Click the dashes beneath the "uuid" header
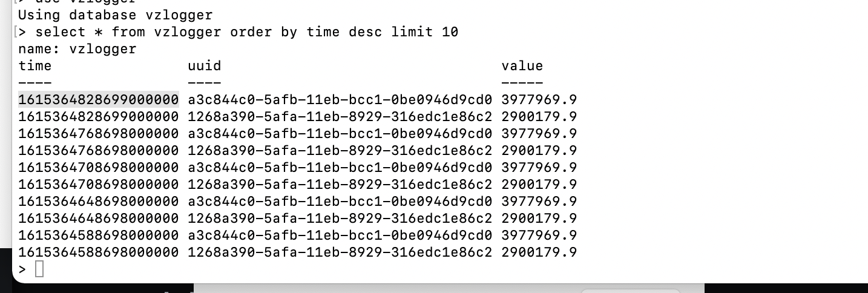Screen dimensions: 868x293 (205, 82)
